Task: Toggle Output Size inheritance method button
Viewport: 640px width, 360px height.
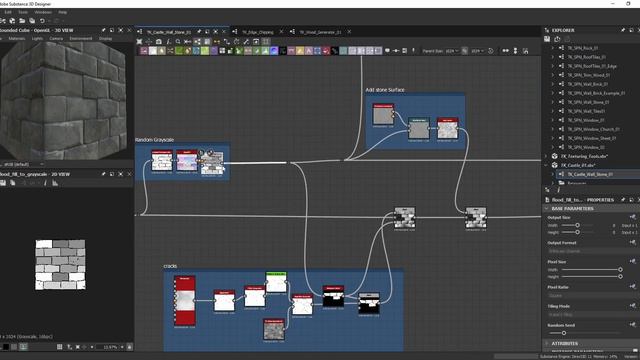Action: coord(633,217)
